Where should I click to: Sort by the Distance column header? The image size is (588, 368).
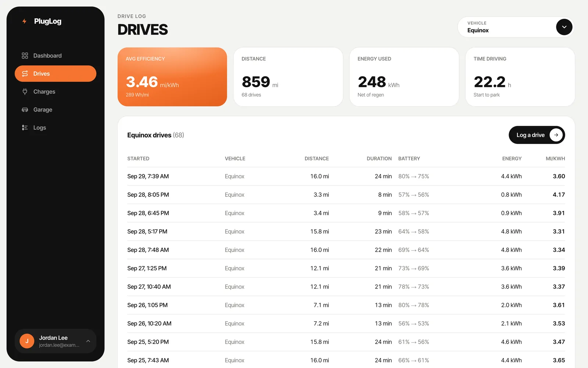(x=316, y=159)
